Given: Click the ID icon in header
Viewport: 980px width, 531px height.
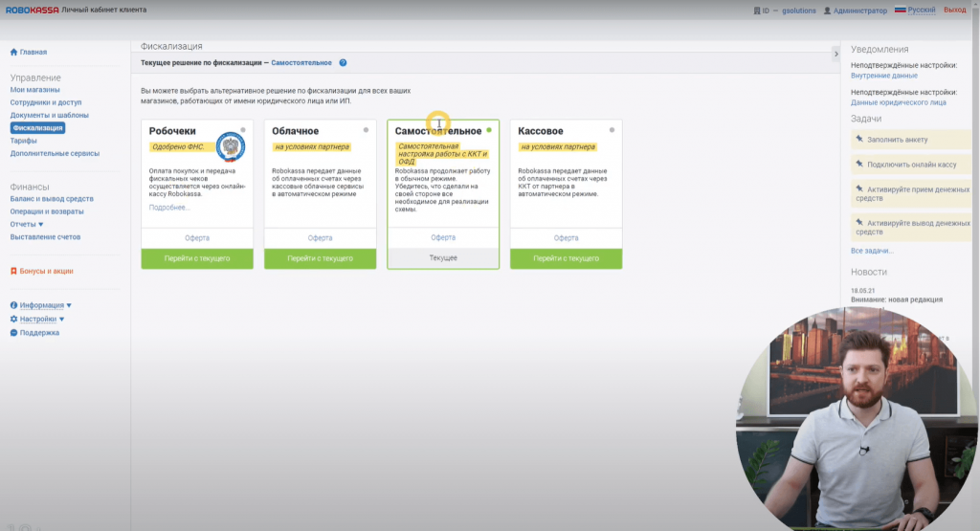Looking at the screenshot, I should pyautogui.click(x=757, y=11).
